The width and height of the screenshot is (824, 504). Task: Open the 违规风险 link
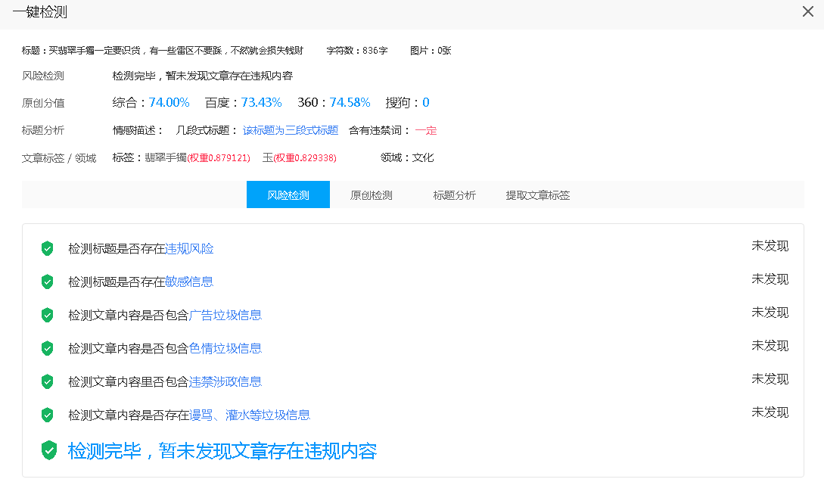pos(190,248)
